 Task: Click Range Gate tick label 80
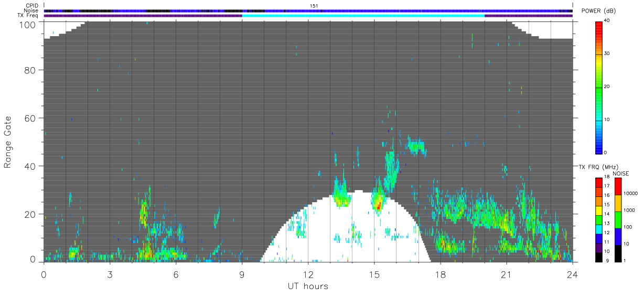[x=31, y=70]
